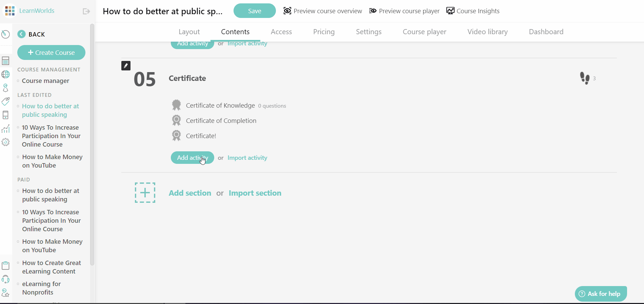Click the price tag icon in sidebar
Image resolution: width=644 pixels, height=304 pixels.
(6, 101)
